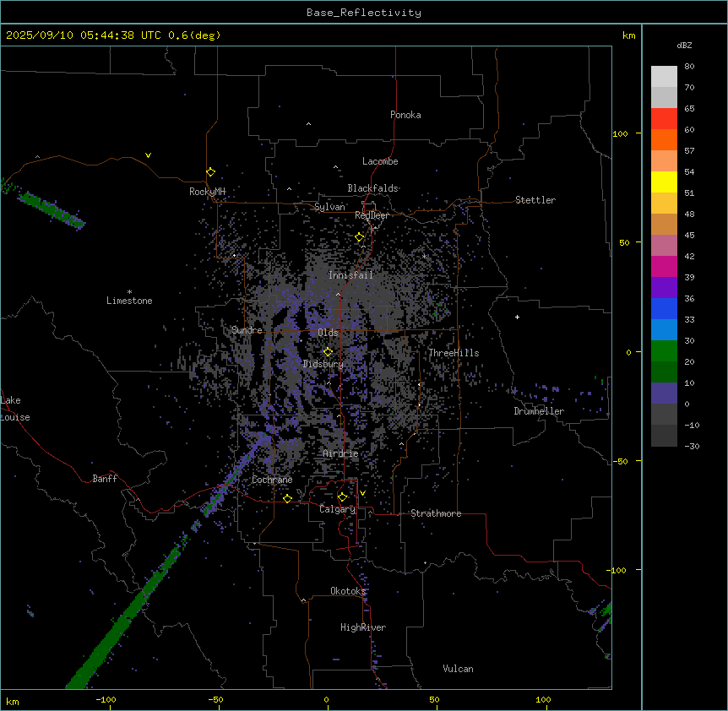Click the Lake Louise map label
The height and width of the screenshot is (711, 728).
click(15, 409)
